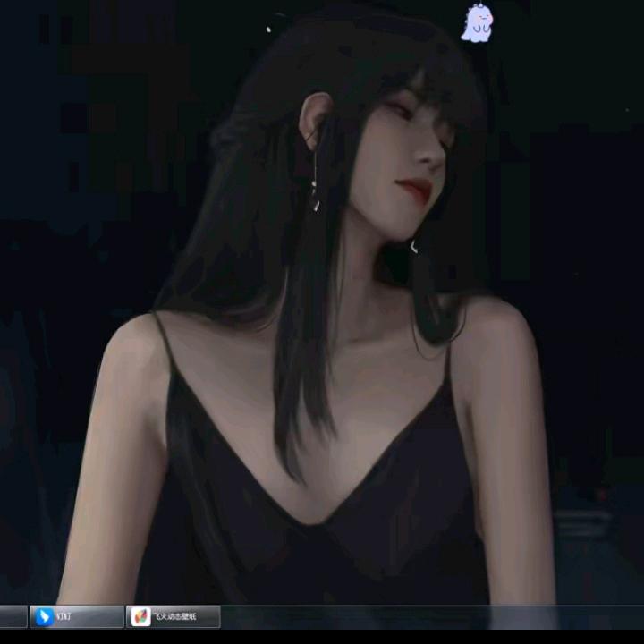This screenshot has width=644, height=644.
Task: Click the partially visible leftmost taskbar button
Action: click(x=13, y=616)
